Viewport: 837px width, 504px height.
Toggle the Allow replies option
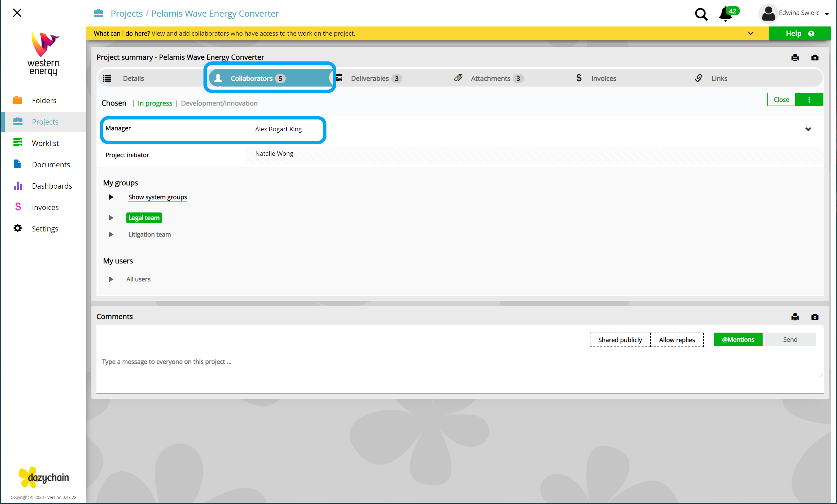(677, 340)
